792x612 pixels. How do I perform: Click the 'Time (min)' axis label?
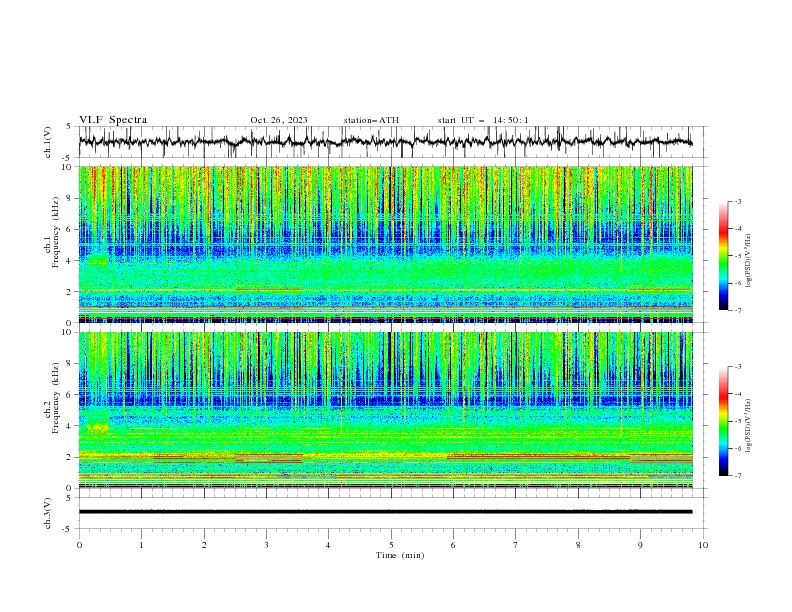click(x=400, y=555)
